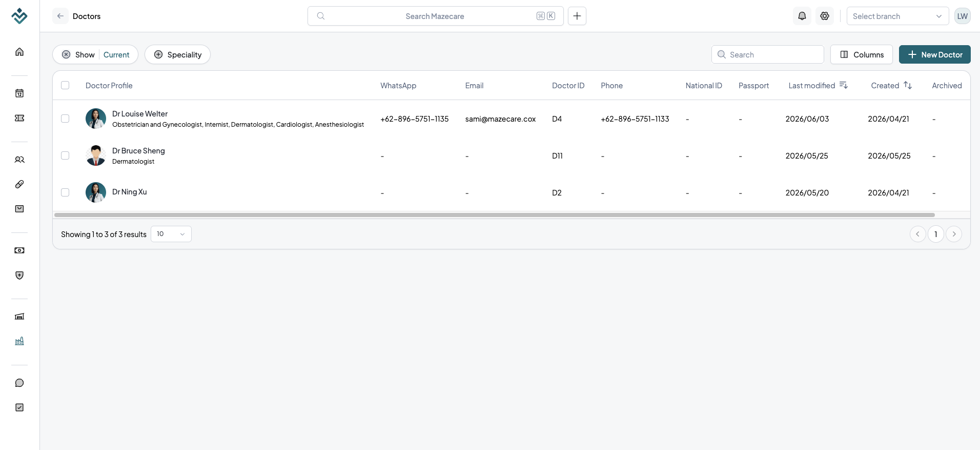The height and width of the screenshot is (450, 980).
Task: Click the New Doctor button
Action: (x=935, y=55)
